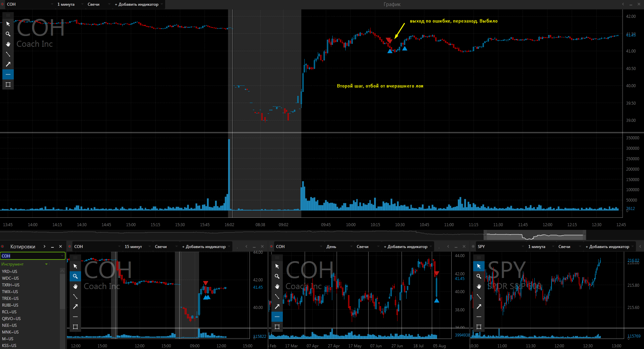Select line tool in SPY chart

click(479, 296)
